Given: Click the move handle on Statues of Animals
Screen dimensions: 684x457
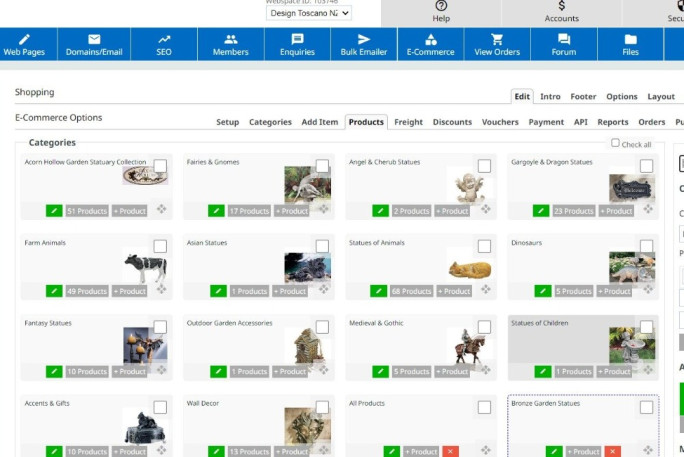Looking at the screenshot, I should click(486, 289).
